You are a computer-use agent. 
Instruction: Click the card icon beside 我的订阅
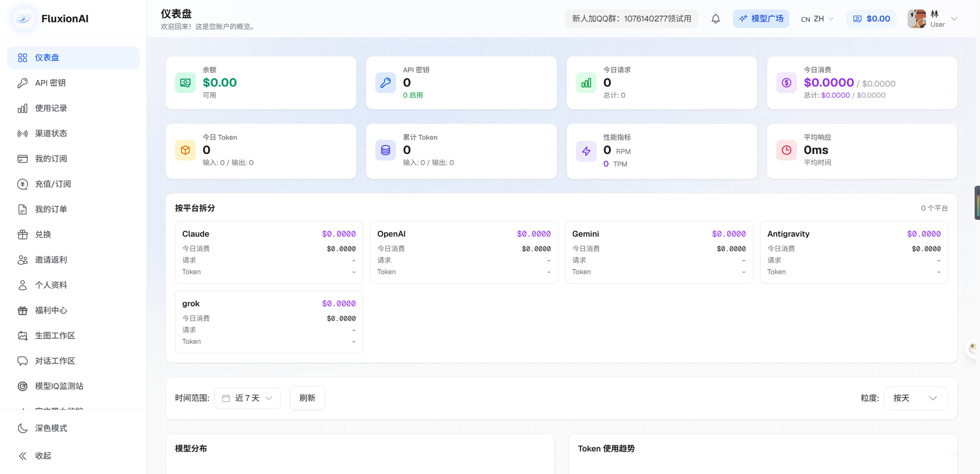[22, 159]
